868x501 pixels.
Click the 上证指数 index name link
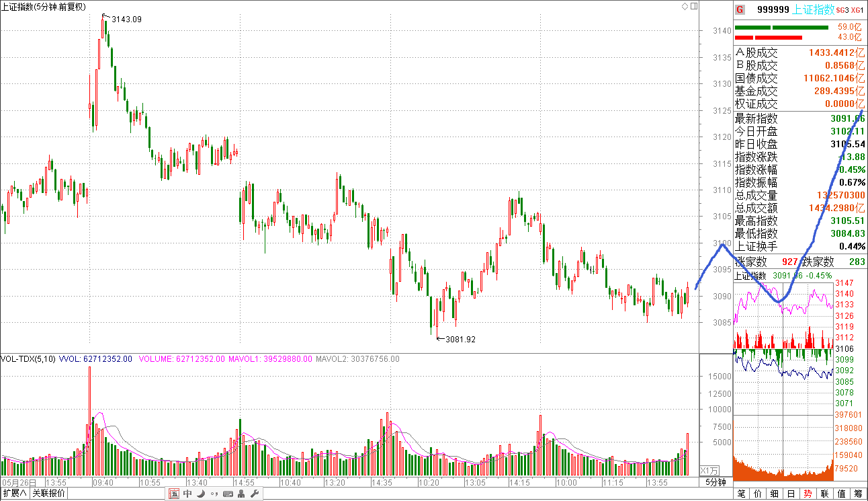coord(813,9)
